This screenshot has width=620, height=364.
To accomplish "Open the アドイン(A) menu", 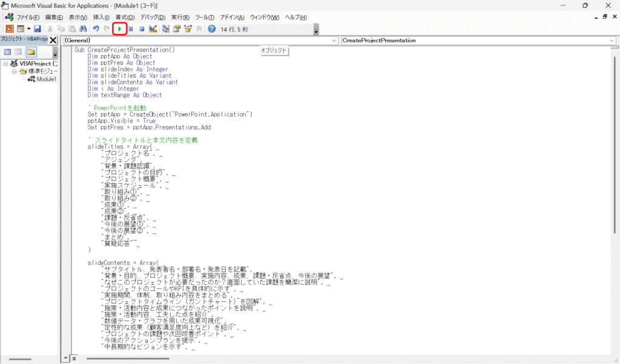I will click(232, 18).
